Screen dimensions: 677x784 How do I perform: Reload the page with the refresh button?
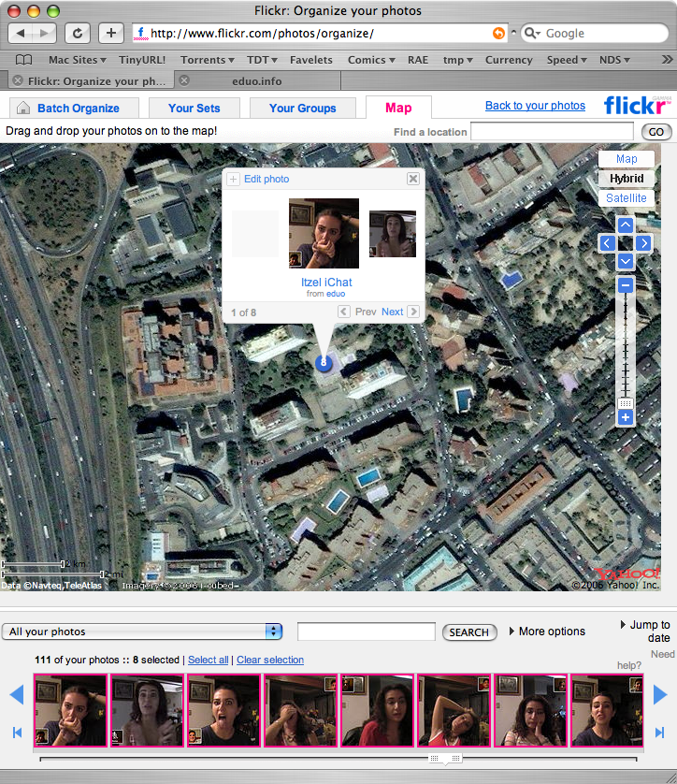[x=78, y=34]
